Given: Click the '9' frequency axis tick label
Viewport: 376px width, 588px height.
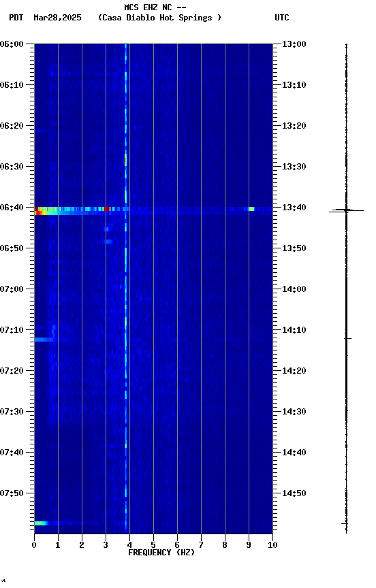Looking at the screenshot, I should coord(249,545).
